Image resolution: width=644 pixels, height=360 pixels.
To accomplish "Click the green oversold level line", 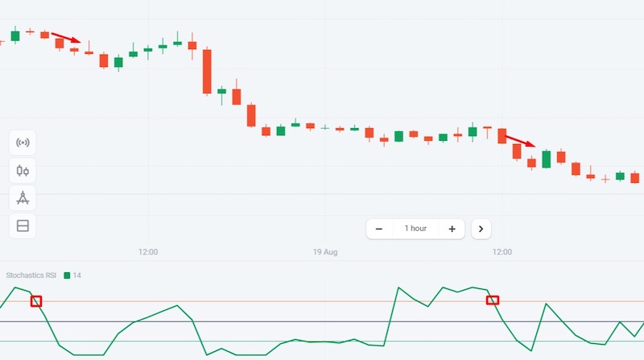I will (x=161, y=341).
